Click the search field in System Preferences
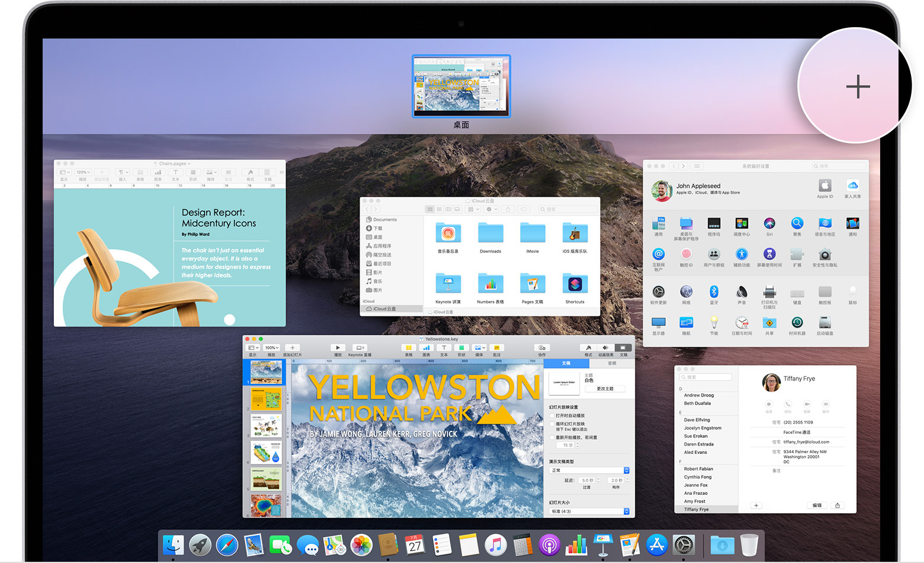924x563 pixels. click(x=839, y=166)
